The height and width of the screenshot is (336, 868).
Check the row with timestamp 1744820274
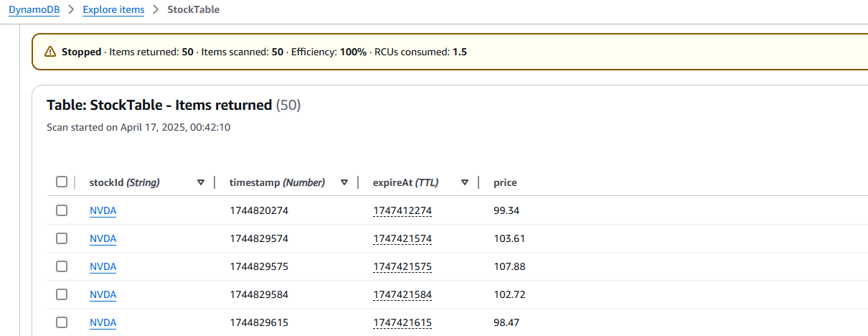pyautogui.click(x=62, y=210)
